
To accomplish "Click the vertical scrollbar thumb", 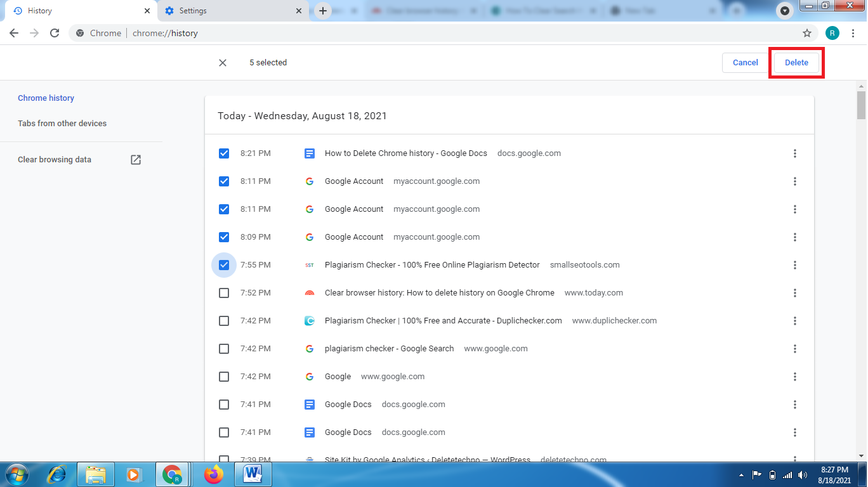I will tap(861, 105).
